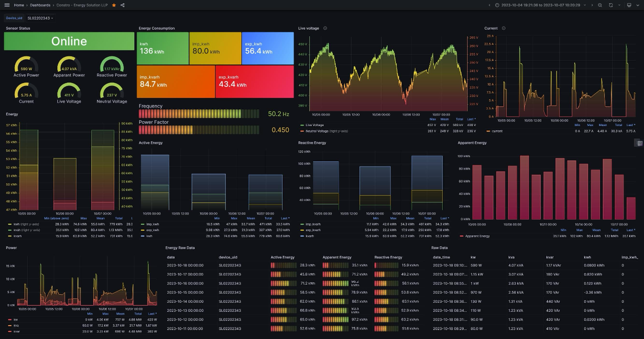
Task: Open the auto-refresh interval chevron
Action: click(x=620, y=5)
